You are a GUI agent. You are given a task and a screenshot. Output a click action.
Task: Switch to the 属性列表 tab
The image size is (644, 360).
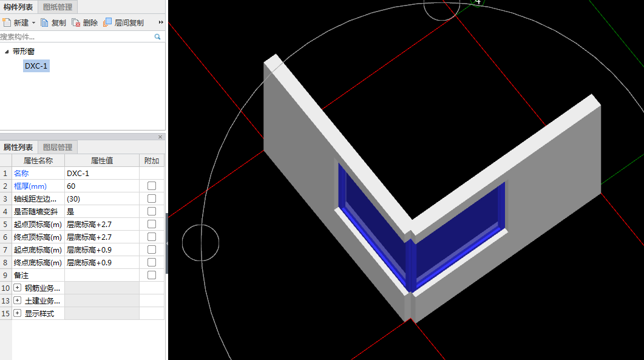pos(18,147)
